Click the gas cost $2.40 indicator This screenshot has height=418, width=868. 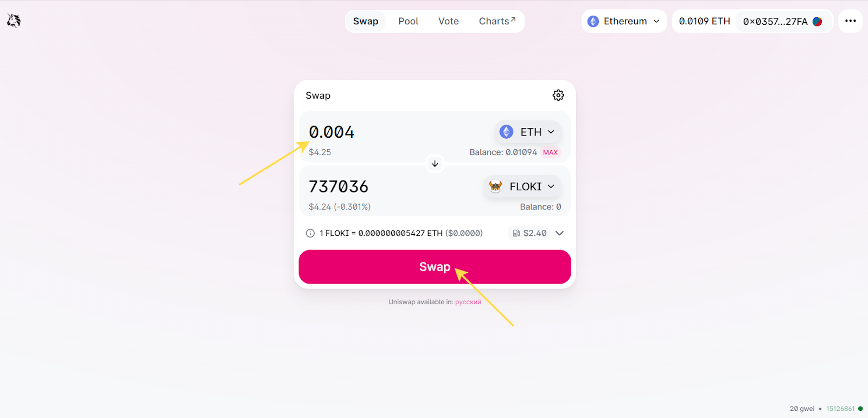(529, 233)
